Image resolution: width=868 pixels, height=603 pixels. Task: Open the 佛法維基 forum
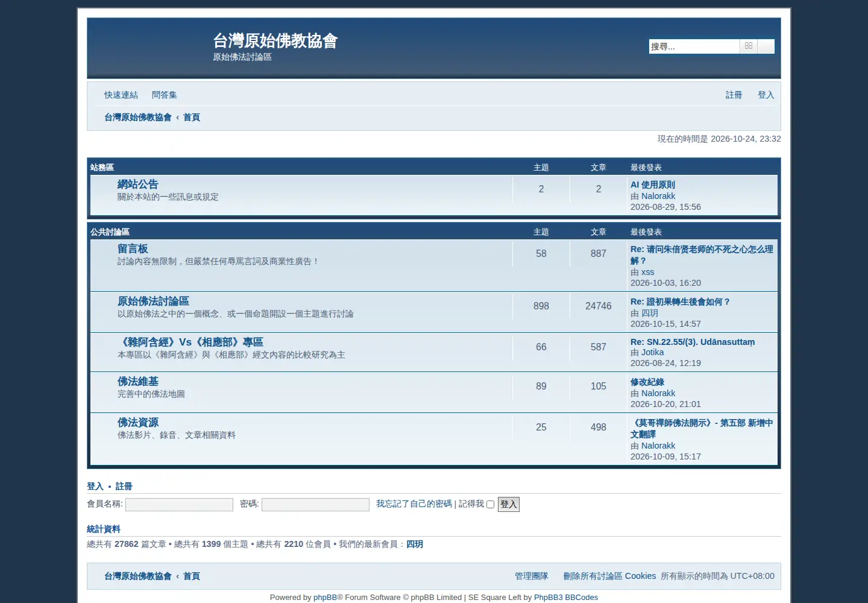click(x=138, y=382)
